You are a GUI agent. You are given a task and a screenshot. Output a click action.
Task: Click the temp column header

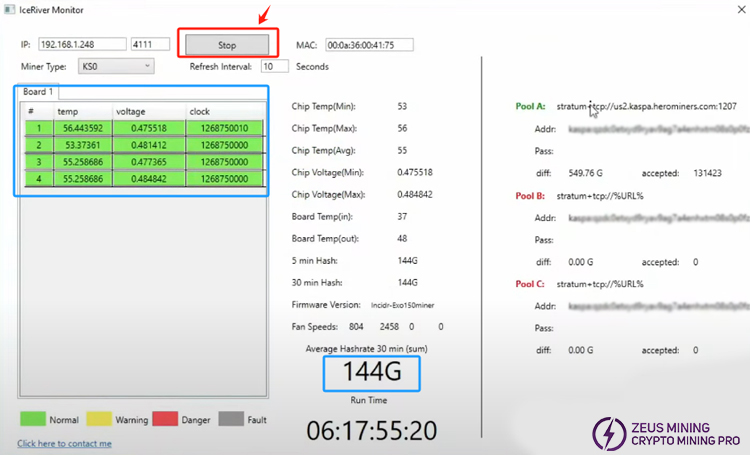(x=82, y=111)
